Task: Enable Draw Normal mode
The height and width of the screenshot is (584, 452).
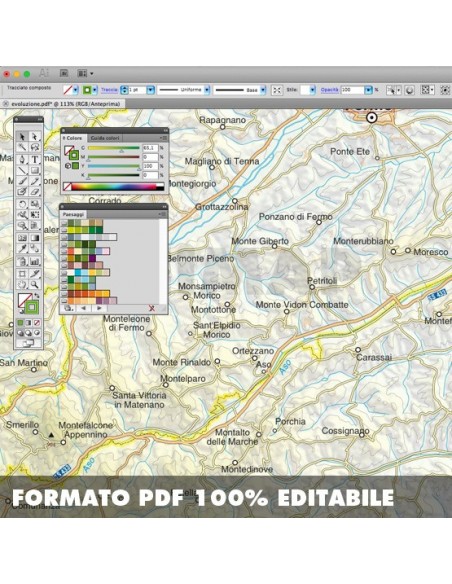Action: pos(21,333)
